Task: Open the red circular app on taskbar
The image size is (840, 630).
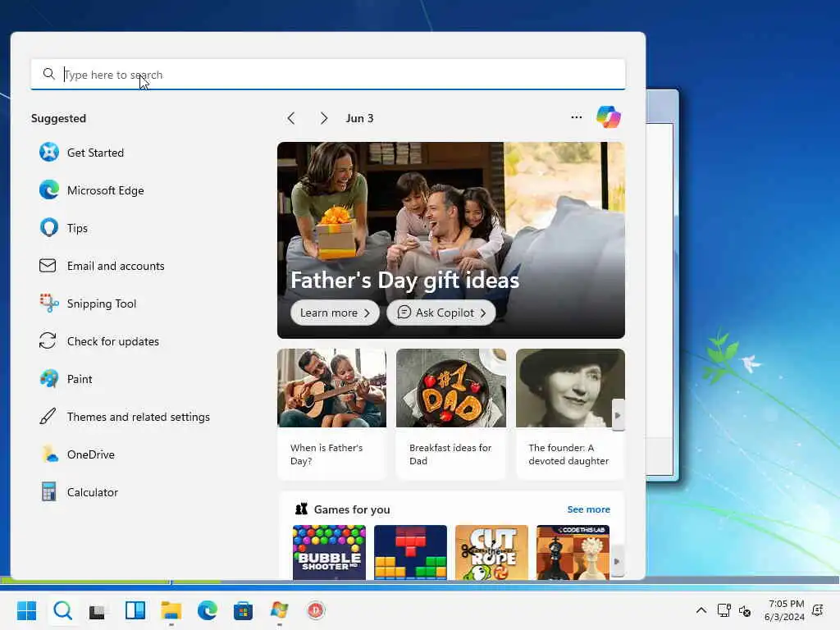Action: (x=316, y=610)
